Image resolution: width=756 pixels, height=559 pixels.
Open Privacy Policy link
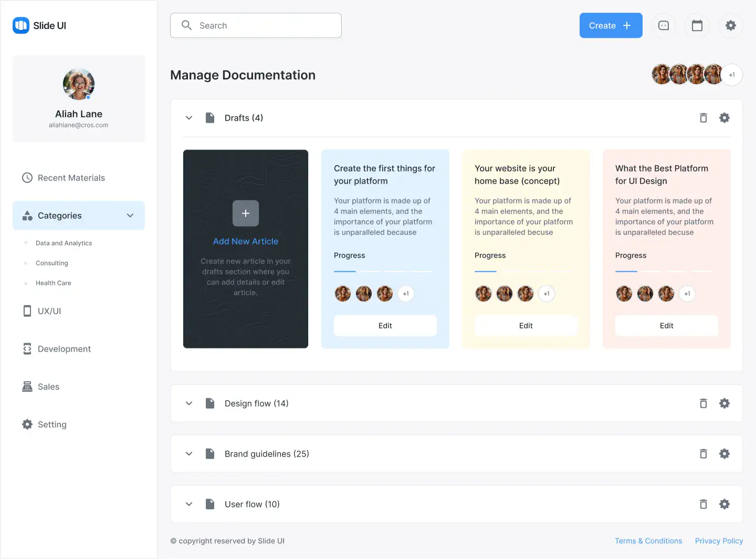coord(719,541)
